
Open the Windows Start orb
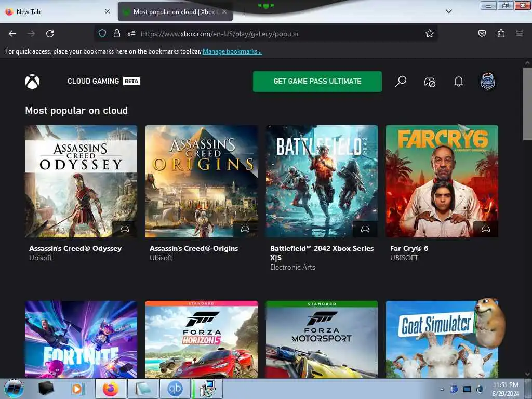[14, 389]
